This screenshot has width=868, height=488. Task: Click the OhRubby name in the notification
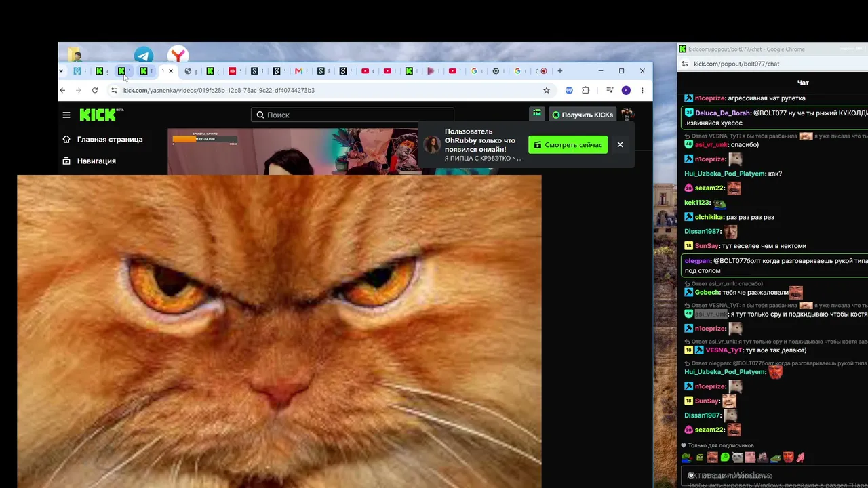click(x=460, y=140)
